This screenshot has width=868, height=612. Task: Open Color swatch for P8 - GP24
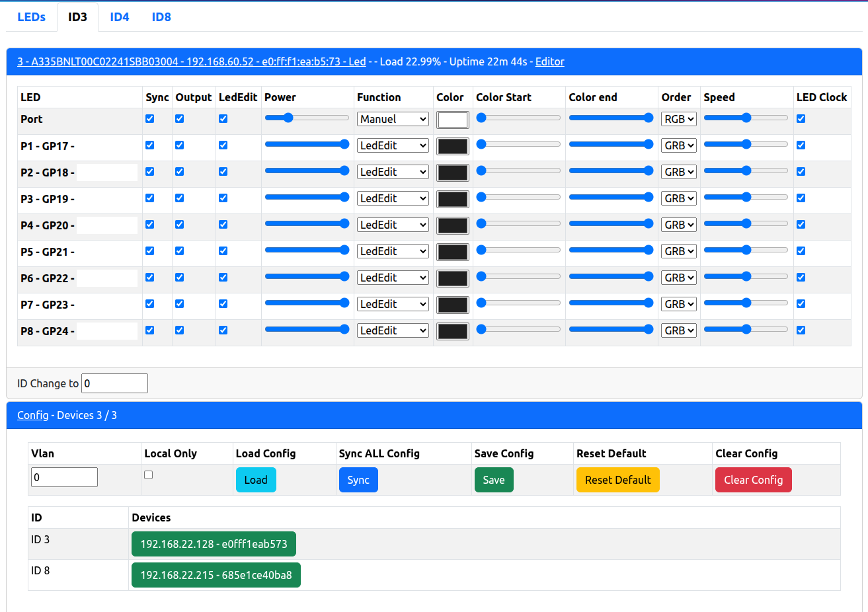pyautogui.click(x=453, y=331)
